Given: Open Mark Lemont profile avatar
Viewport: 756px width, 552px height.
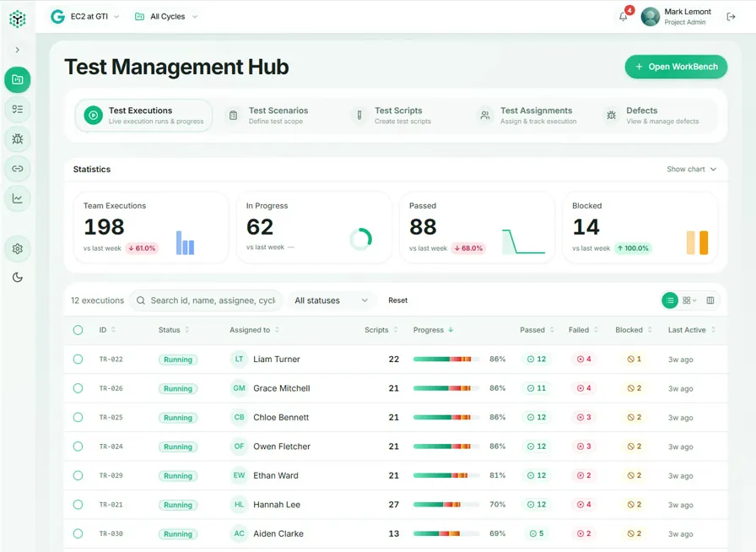Looking at the screenshot, I should (x=650, y=17).
